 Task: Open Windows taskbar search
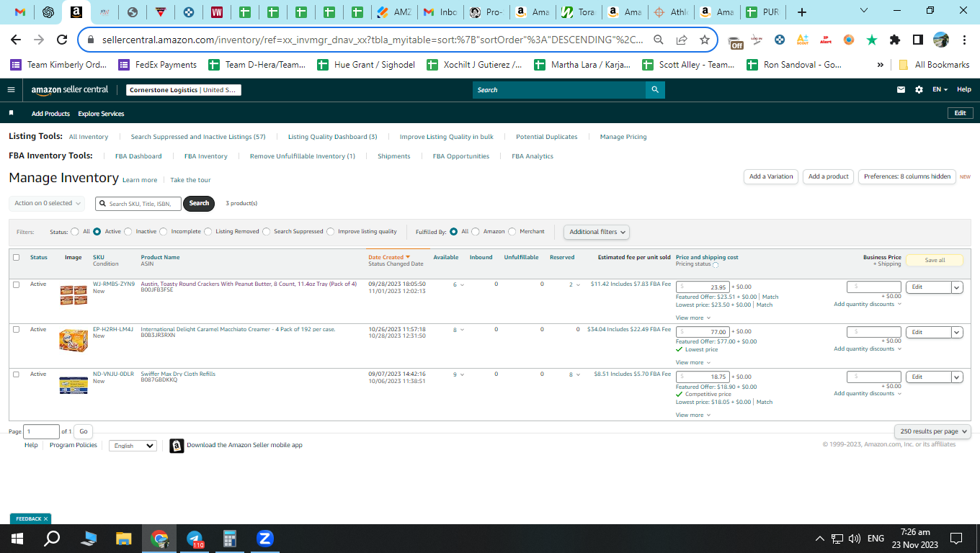click(53, 539)
